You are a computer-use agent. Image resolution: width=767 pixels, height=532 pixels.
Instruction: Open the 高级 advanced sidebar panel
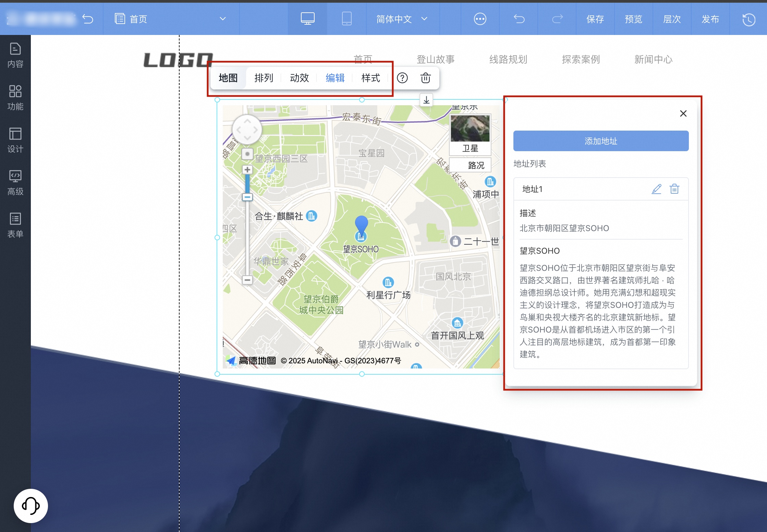click(x=15, y=183)
